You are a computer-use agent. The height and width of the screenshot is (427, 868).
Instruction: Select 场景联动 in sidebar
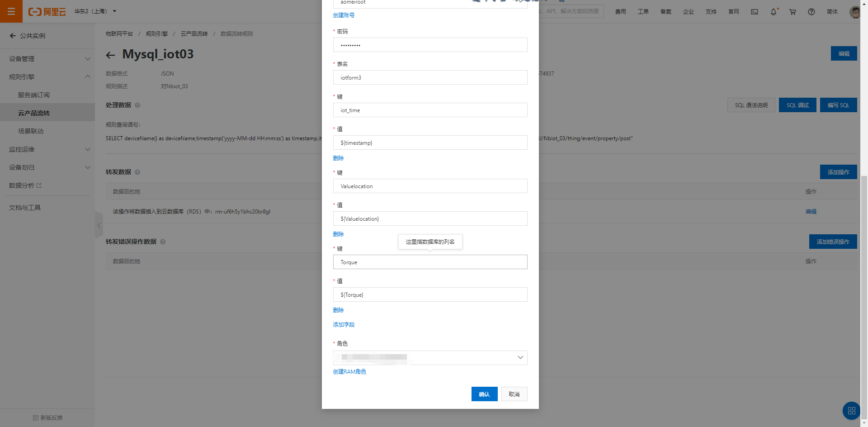tap(31, 131)
